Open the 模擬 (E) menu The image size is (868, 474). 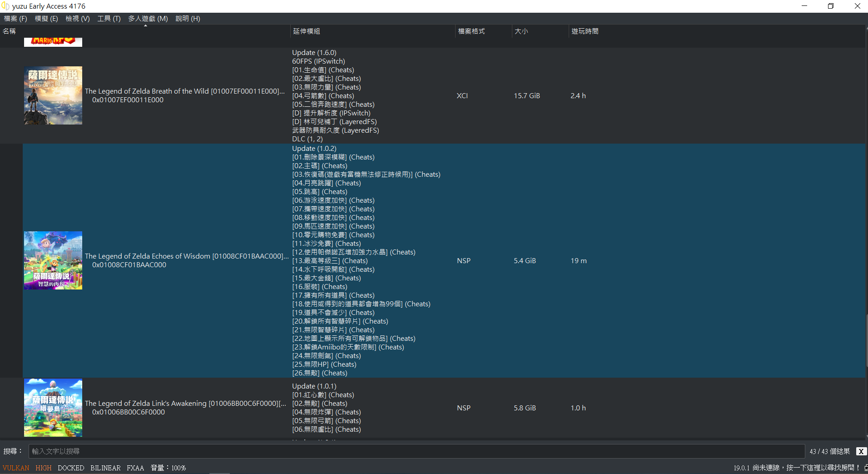(x=46, y=19)
